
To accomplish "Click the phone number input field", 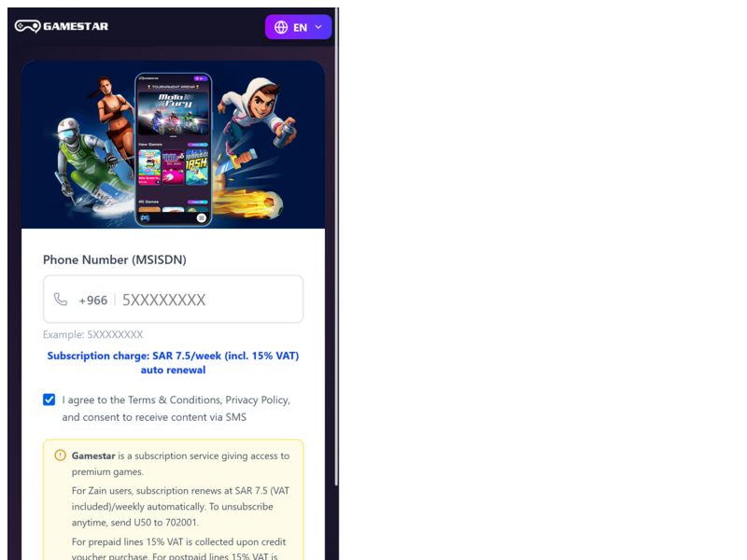I will tap(173, 299).
